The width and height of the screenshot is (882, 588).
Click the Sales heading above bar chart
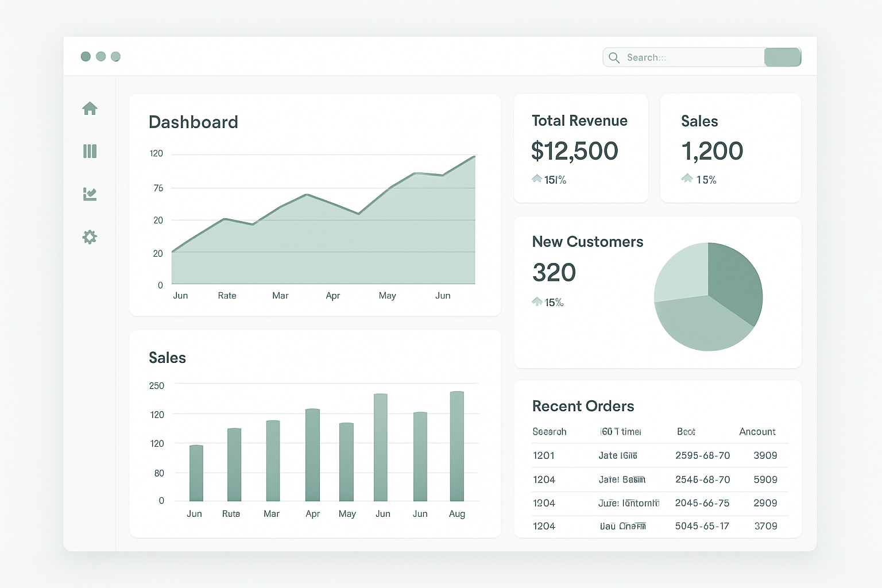[167, 358]
